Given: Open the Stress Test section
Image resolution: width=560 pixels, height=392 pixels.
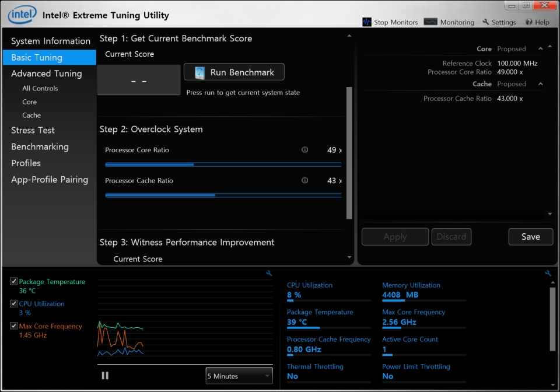Looking at the screenshot, I should click(x=33, y=130).
